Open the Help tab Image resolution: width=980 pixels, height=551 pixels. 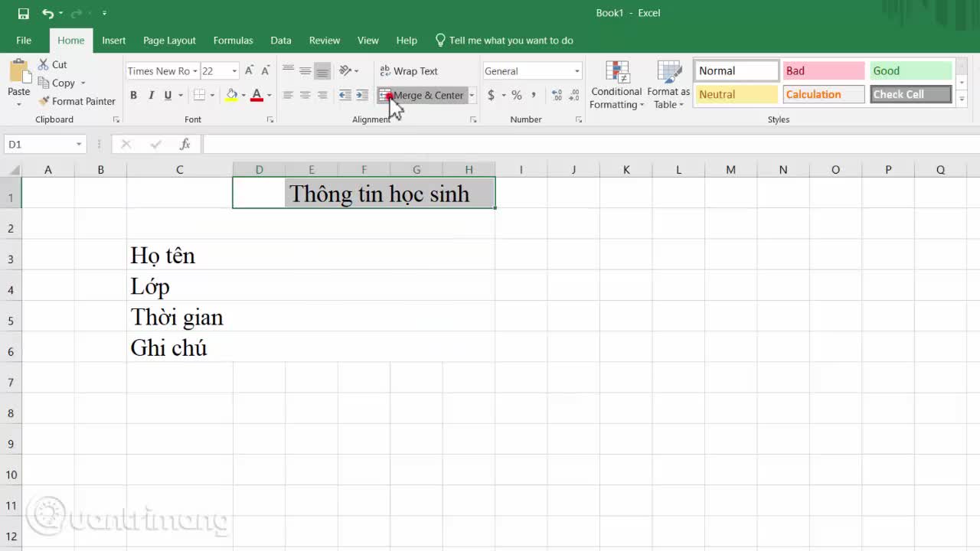pyautogui.click(x=407, y=41)
